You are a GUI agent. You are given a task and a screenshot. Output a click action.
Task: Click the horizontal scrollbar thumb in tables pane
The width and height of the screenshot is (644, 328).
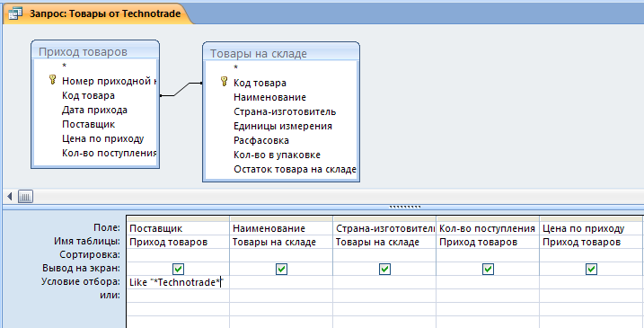25,197
